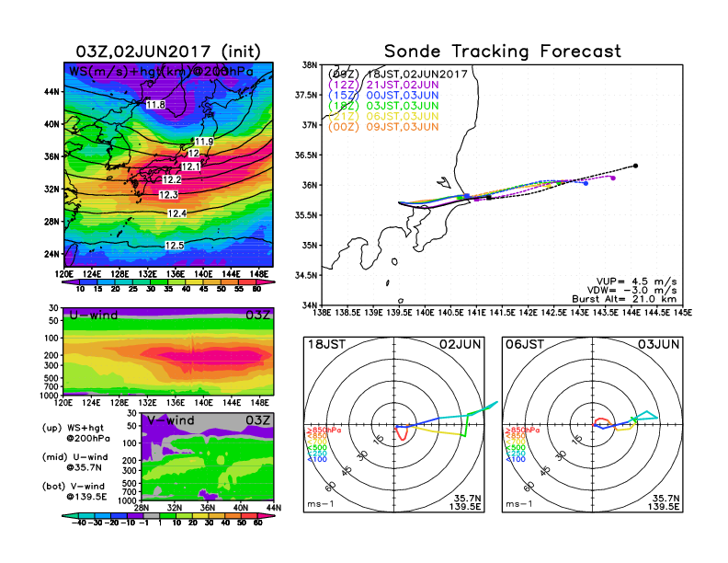
Task: Click the 12.5 height contour label
Action: (x=174, y=246)
